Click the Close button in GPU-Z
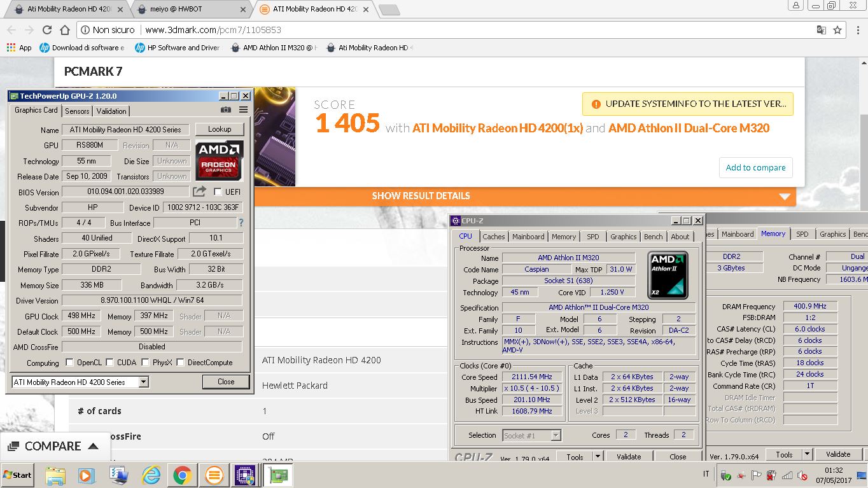 [226, 382]
